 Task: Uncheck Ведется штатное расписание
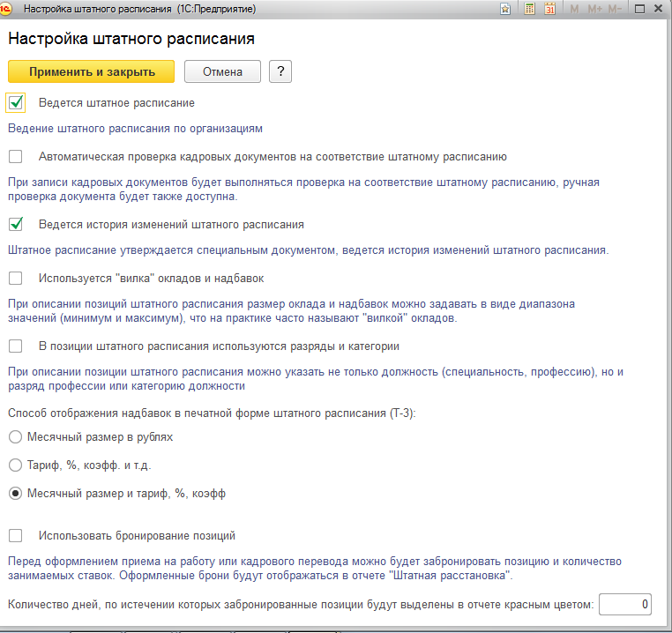16,103
